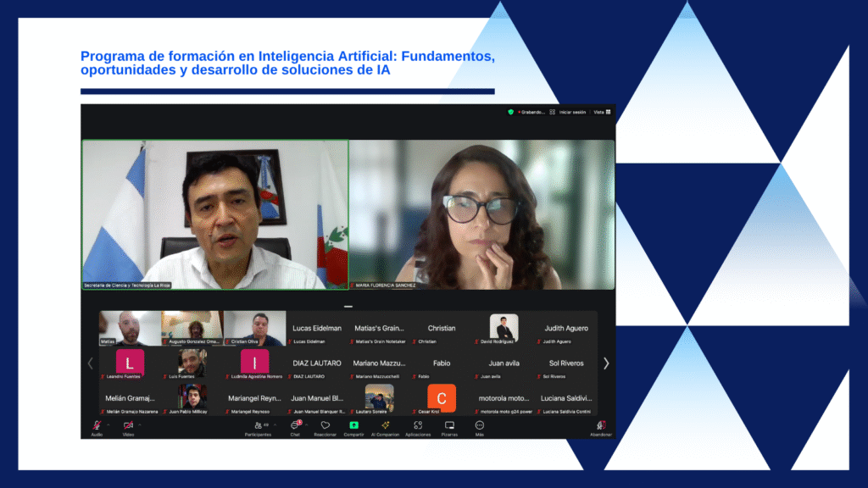Go to previous page of participants
This screenshot has height=488, width=868.
tap(91, 363)
